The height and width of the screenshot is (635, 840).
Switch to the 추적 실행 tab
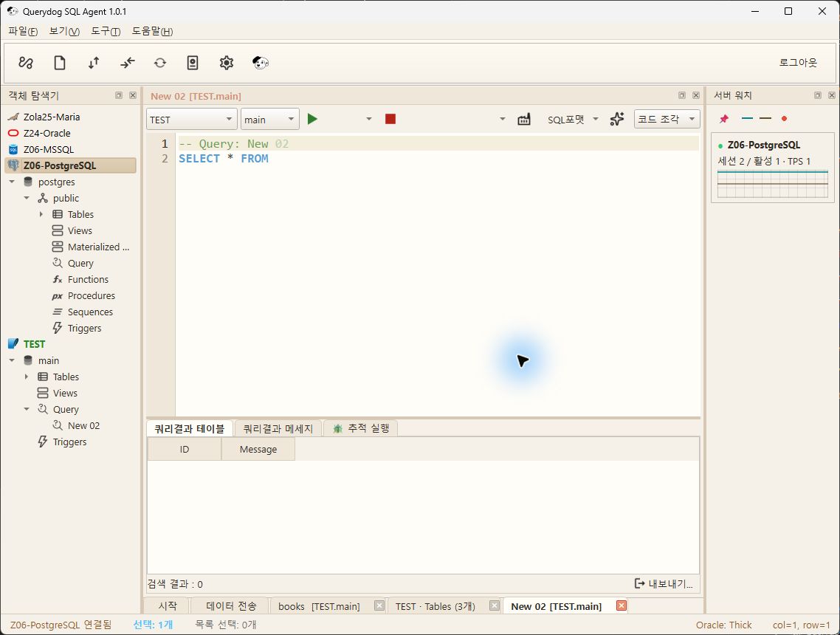[x=361, y=428]
